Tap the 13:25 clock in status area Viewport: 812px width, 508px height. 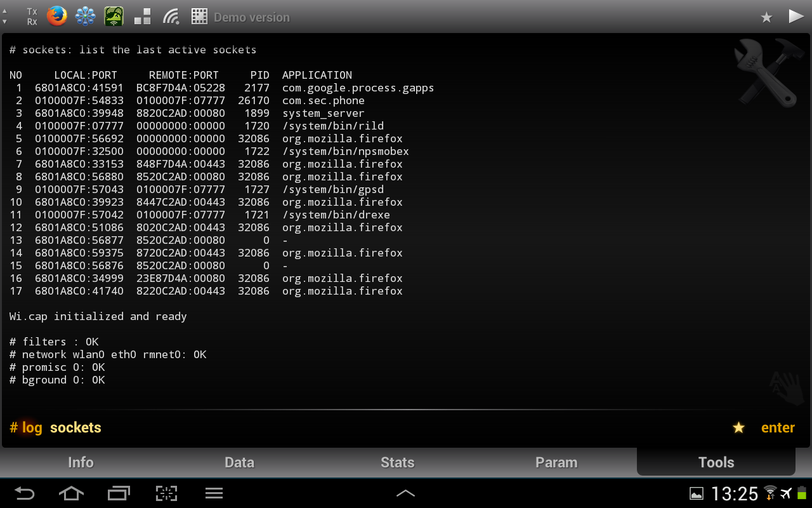[x=735, y=493]
